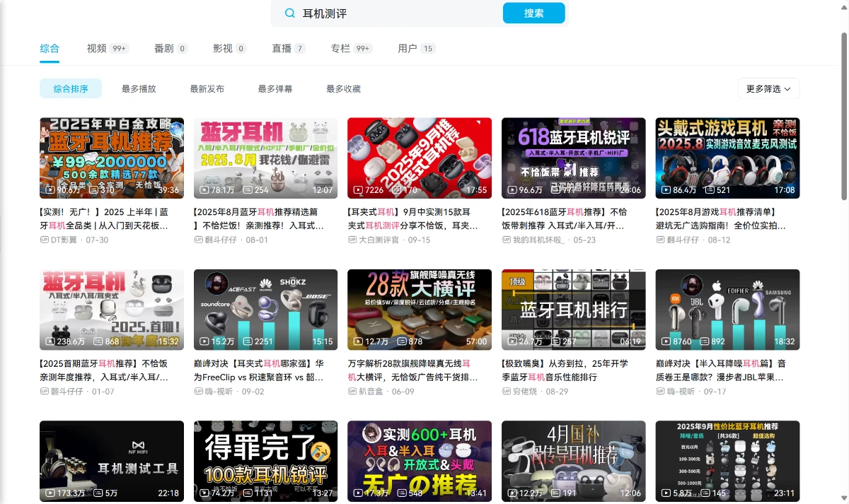Screen dimensions: 849x504
Task: Open the 618蓝牙耳机锐评 video thumbnail
Action: click(573, 158)
